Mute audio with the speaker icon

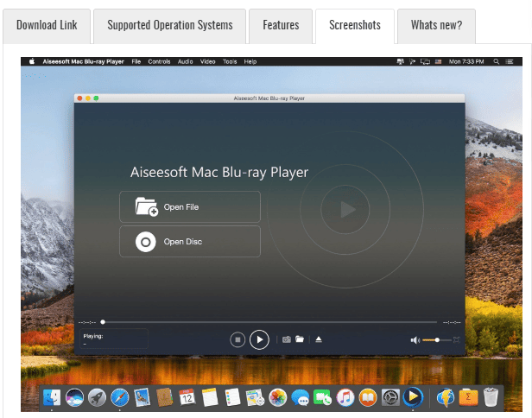pyautogui.click(x=415, y=340)
